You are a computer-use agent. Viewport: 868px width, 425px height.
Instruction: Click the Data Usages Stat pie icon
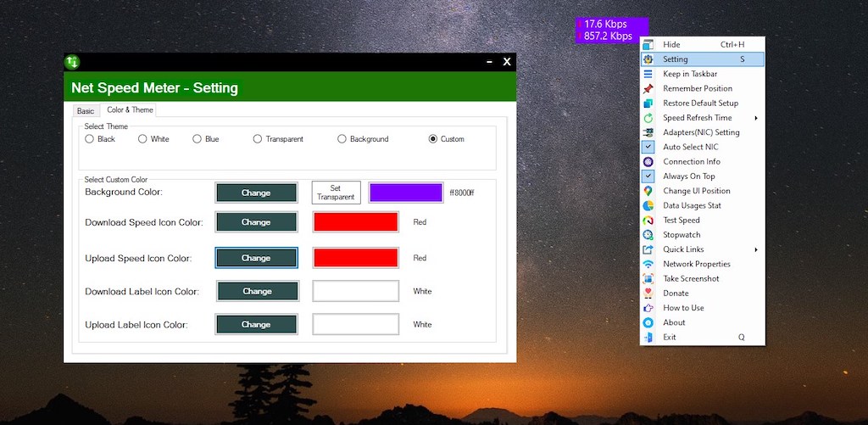coord(648,205)
